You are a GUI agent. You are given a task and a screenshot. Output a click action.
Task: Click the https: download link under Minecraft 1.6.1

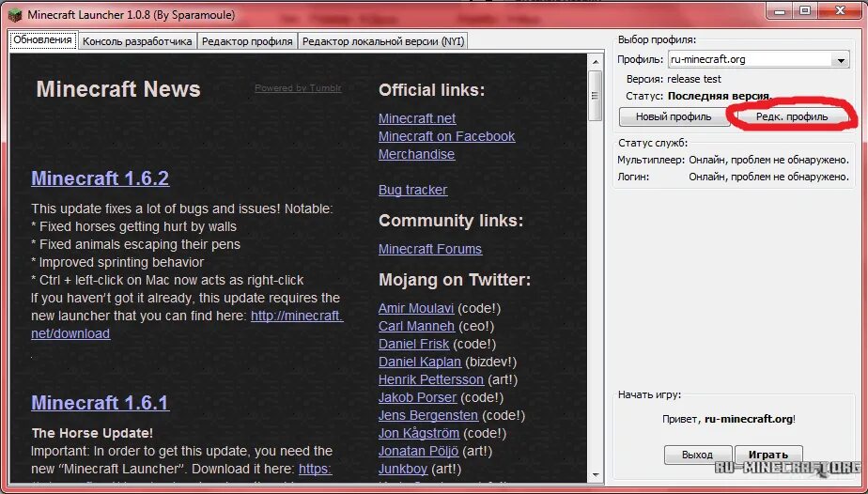click(x=315, y=469)
